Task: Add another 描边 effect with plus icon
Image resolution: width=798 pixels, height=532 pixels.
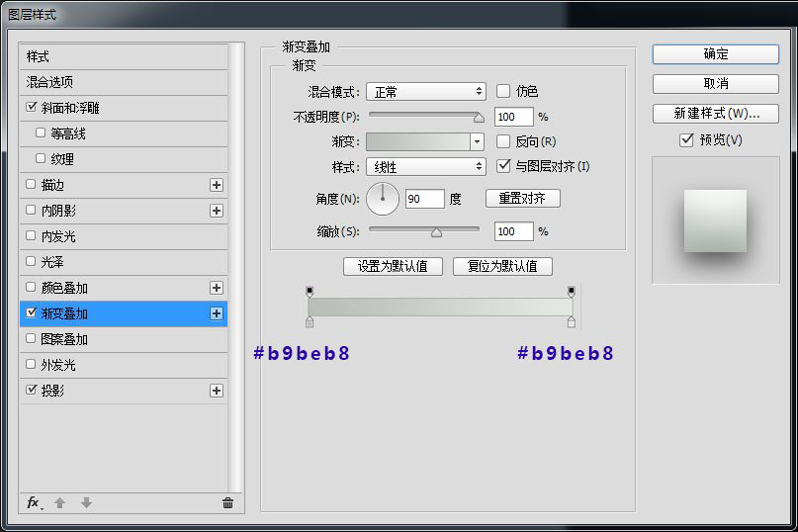Action: (x=217, y=185)
